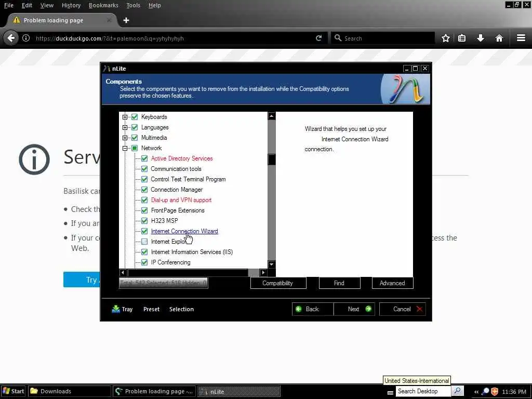The width and height of the screenshot is (532, 399).
Task: Bookmark this page with the star icon
Action: point(445,38)
